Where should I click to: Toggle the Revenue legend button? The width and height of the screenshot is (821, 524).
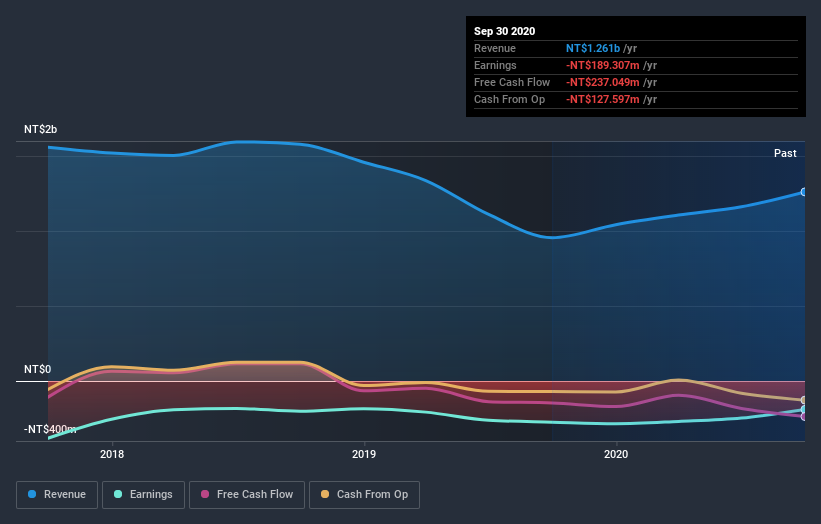(x=57, y=495)
